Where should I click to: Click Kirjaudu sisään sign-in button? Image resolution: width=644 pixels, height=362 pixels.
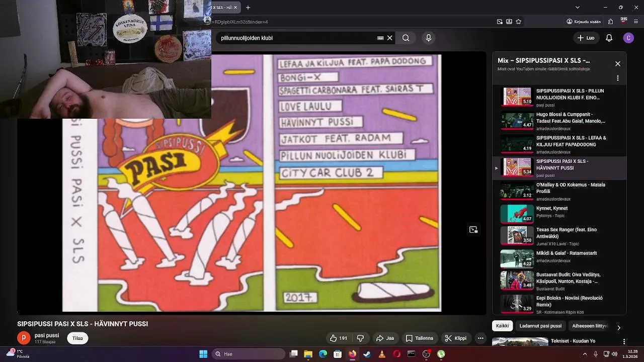click(x=584, y=22)
